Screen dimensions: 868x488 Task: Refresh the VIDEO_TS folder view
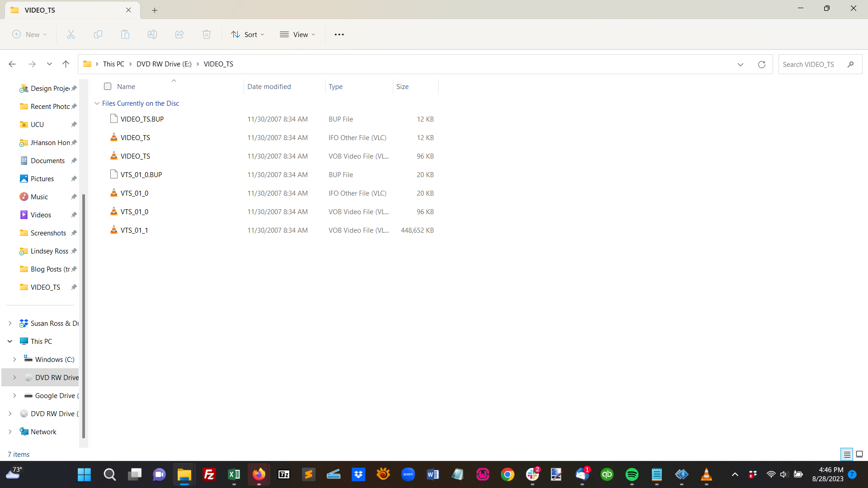point(761,64)
